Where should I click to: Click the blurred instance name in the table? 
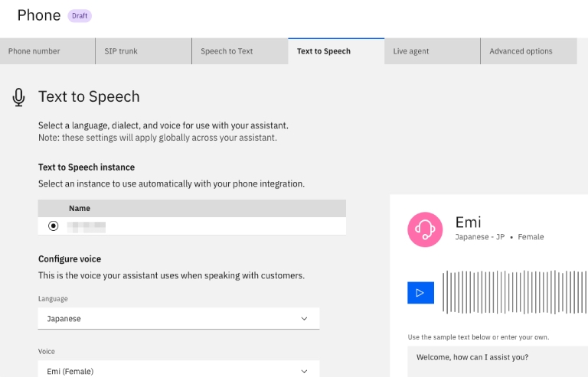[x=86, y=226]
